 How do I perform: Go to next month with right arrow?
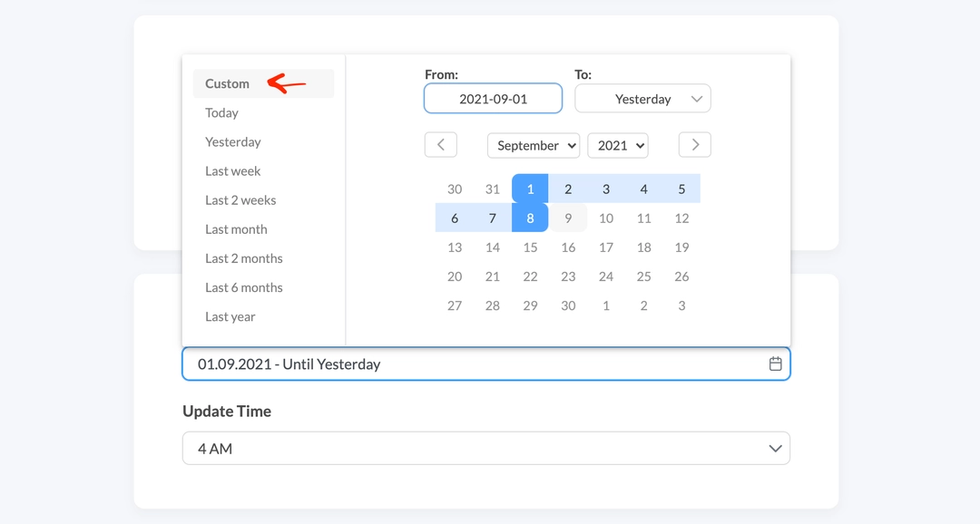coord(695,145)
